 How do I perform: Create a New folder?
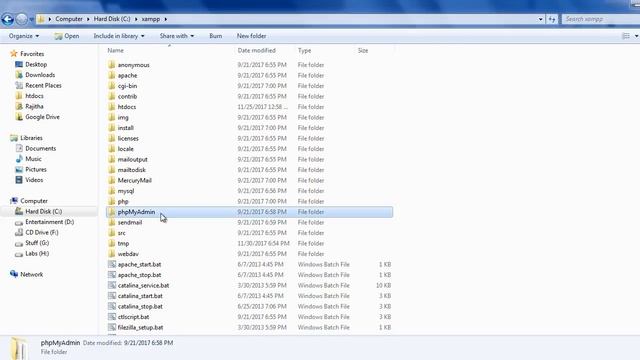pyautogui.click(x=251, y=36)
